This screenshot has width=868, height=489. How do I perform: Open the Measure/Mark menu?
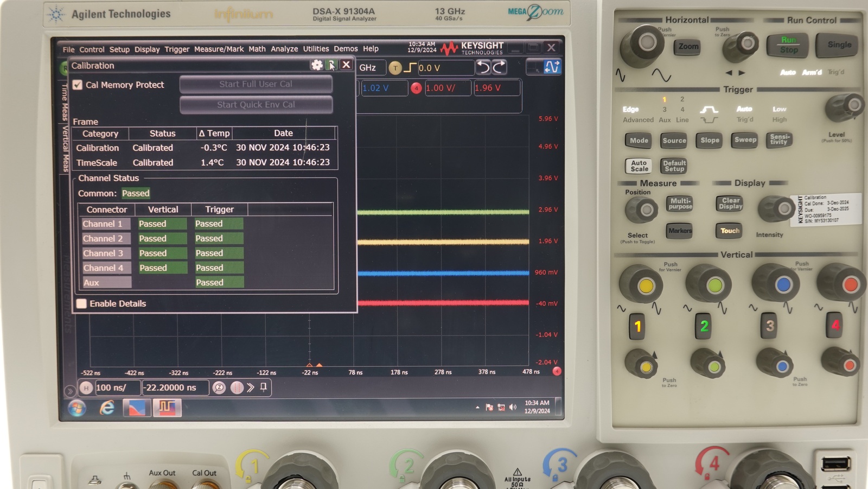[219, 49]
